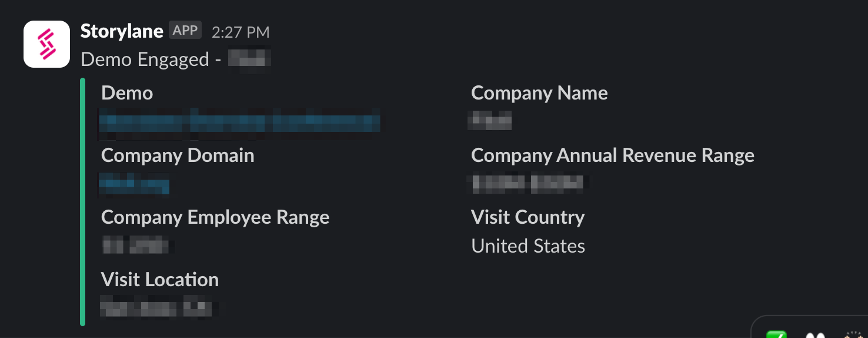Open the Storylane sender name profile
868x338 pixels.
[122, 31]
